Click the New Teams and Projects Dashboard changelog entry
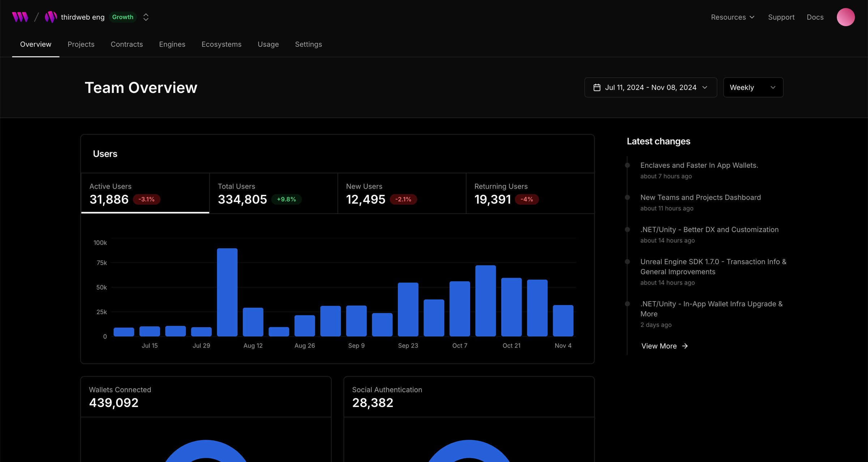Viewport: 868px width, 462px height. tap(701, 197)
